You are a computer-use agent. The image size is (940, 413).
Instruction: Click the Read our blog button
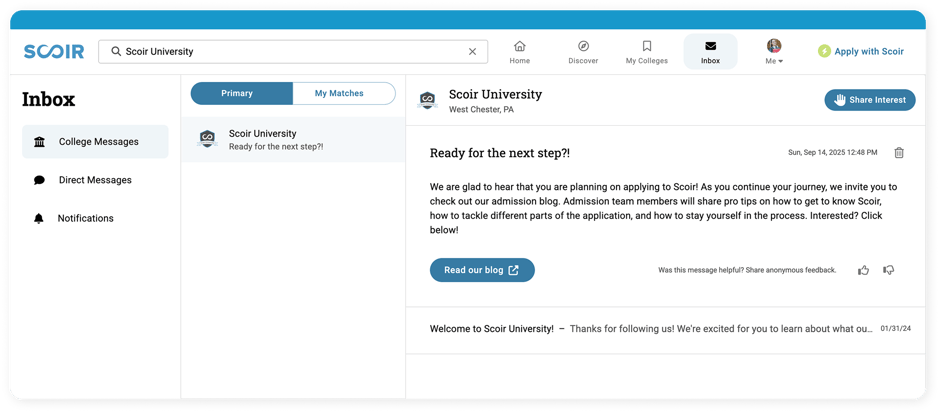tap(482, 270)
